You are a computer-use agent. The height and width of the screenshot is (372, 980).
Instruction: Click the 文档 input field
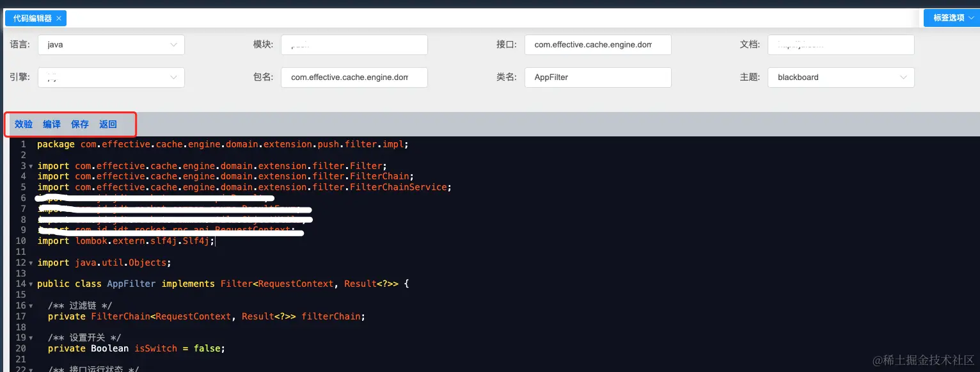[x=841, y=45]
